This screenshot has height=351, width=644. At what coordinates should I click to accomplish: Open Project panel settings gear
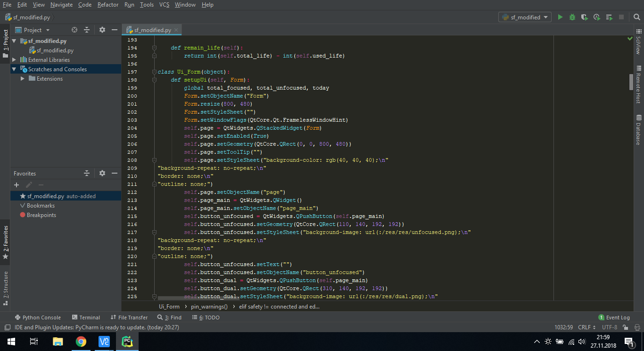pos(102,30)
